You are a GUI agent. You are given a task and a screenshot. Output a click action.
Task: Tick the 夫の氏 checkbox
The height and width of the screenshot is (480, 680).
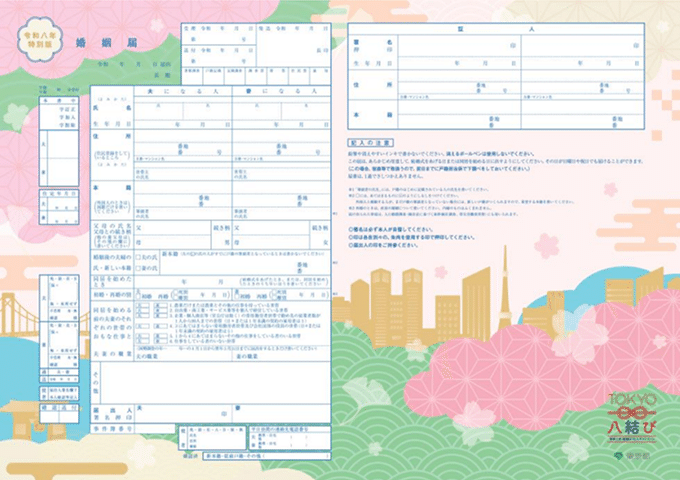[138, 257]
